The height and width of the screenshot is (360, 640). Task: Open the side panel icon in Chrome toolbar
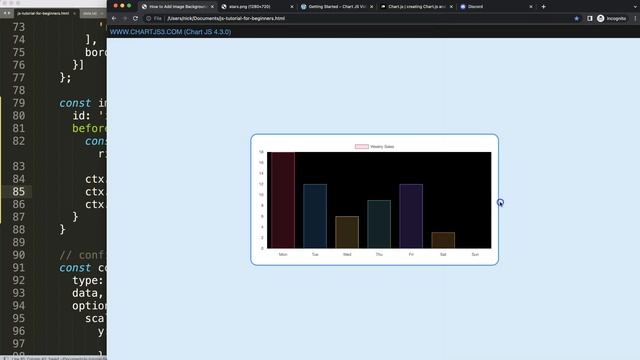pos(589,18)
